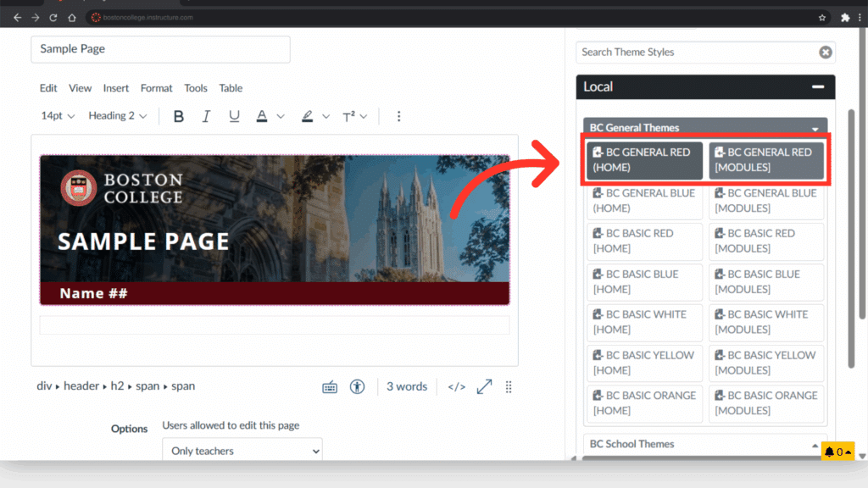Open the font size 14pt dropdown
The image size is (868, 488).
click(x=58, y=116)
